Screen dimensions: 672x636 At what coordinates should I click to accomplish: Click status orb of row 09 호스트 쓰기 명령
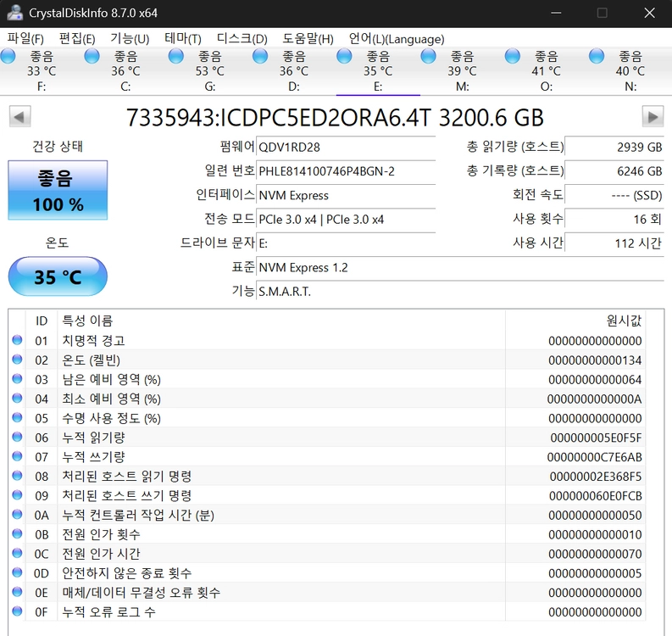point(17,494)
